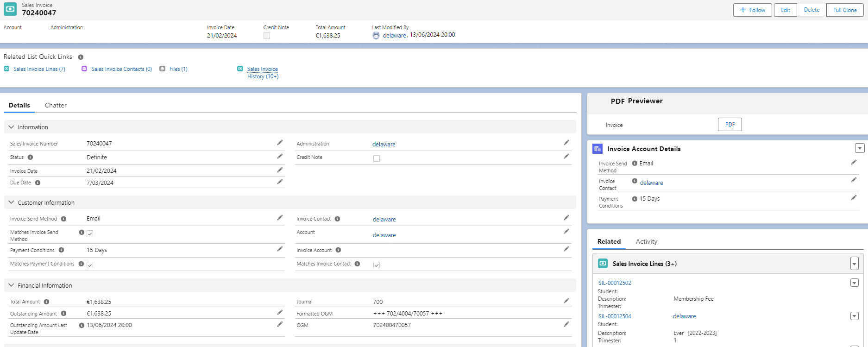Click edit pencil for Payment Conditions in Invoice Account Details
This screenshot has width=868, height=347.
click(854, 198)
